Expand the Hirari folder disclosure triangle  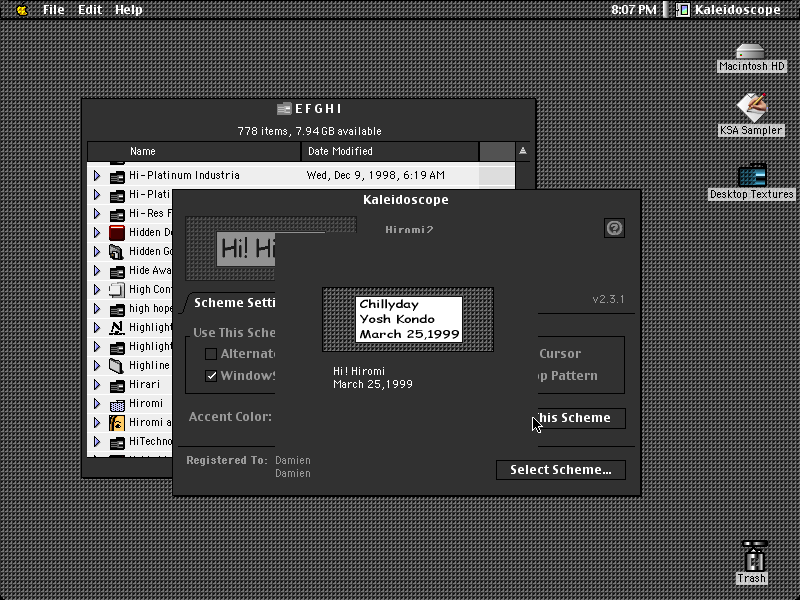(97, 385)
